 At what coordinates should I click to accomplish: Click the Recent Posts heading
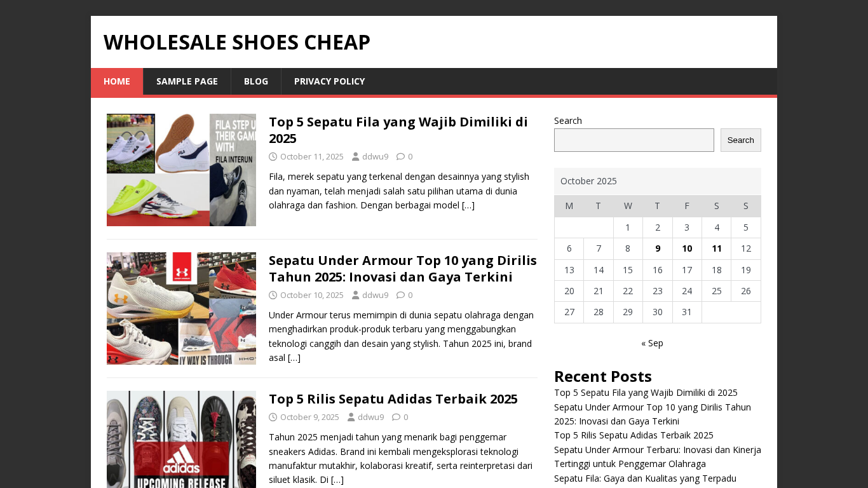tap(603, 376)
